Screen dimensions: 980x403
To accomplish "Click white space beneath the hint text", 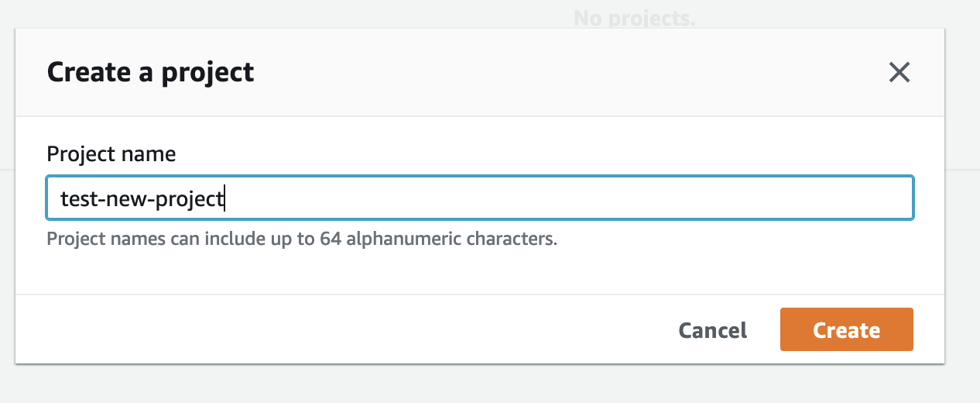I will click(480, 271).
